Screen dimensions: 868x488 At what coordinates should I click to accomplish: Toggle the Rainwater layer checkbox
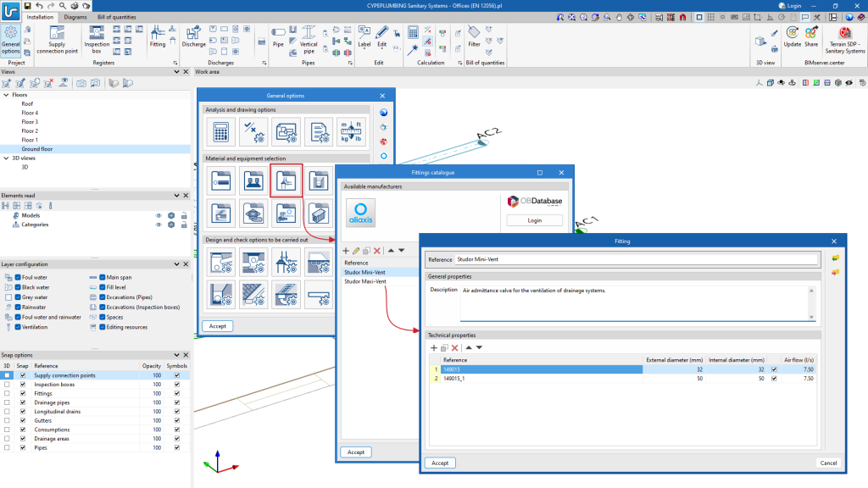click(18, 307)
